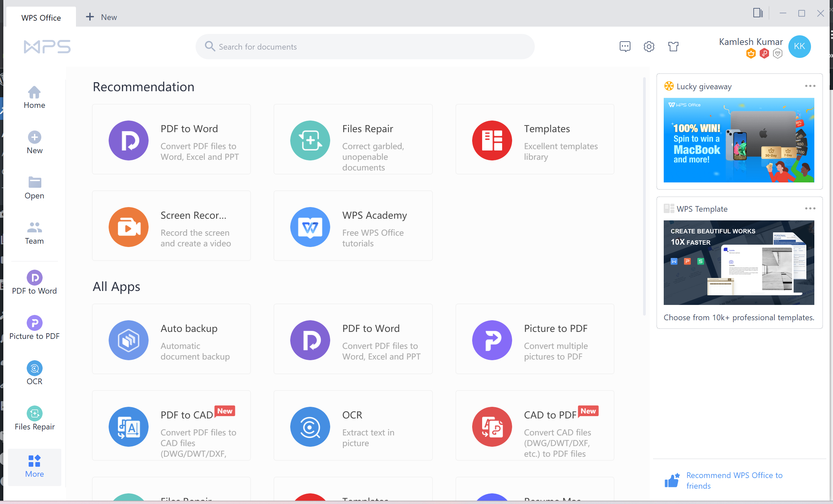Click the vertical scrollbar in apps area
Screen dimensions: 833x504
pyautogui.click(x=644, y=196)
